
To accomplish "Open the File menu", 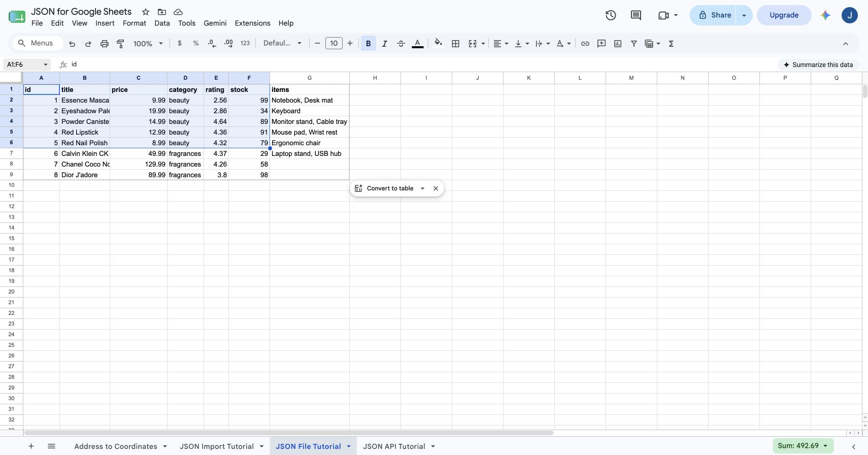I will point(37,23).
